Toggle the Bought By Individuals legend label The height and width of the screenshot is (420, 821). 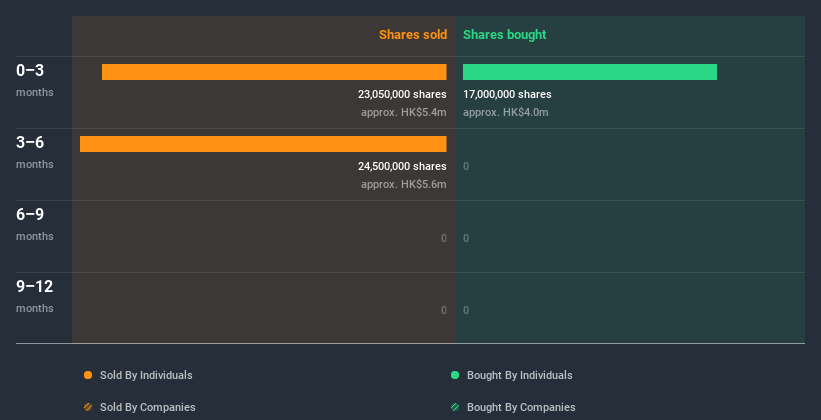(x=519, y=375)
